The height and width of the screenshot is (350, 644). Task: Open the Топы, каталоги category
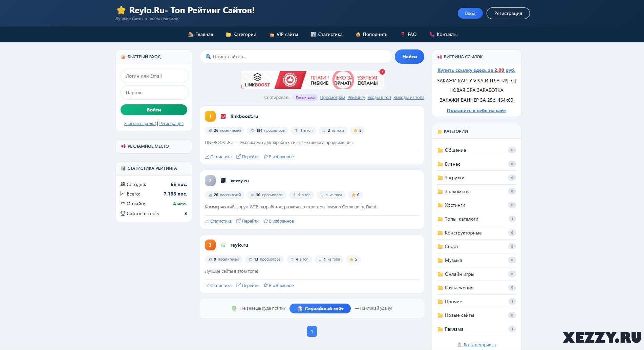pyautogui.click(x=476, y=219)
